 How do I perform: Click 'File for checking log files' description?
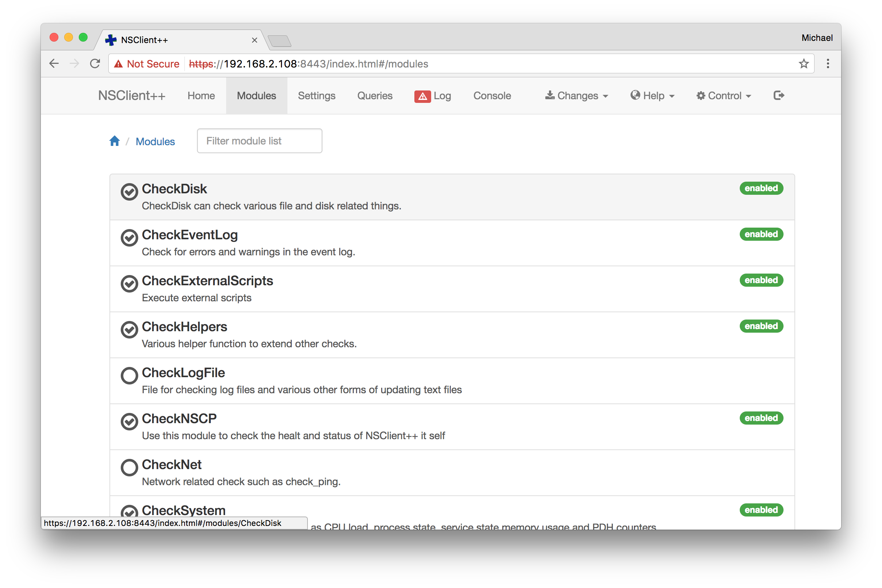point(302,390)
